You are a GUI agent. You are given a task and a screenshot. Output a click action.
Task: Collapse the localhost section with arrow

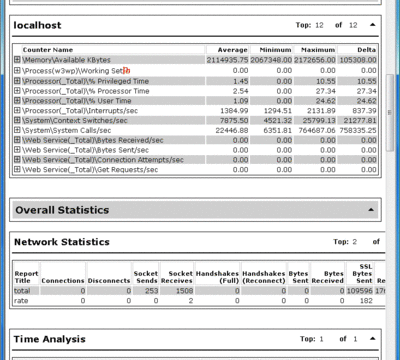pyautogui.click(x=373, y=25)
